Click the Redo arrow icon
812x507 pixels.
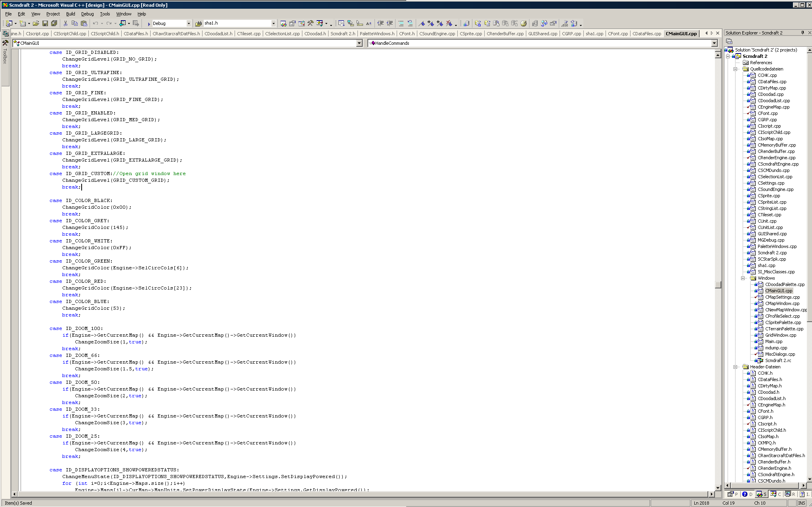pos(109,23)
